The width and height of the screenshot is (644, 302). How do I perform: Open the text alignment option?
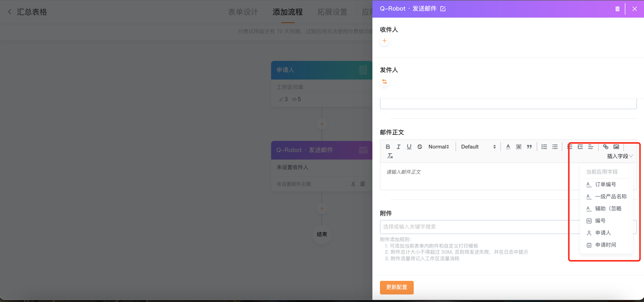pyautogui.click(x=591, y=147)
